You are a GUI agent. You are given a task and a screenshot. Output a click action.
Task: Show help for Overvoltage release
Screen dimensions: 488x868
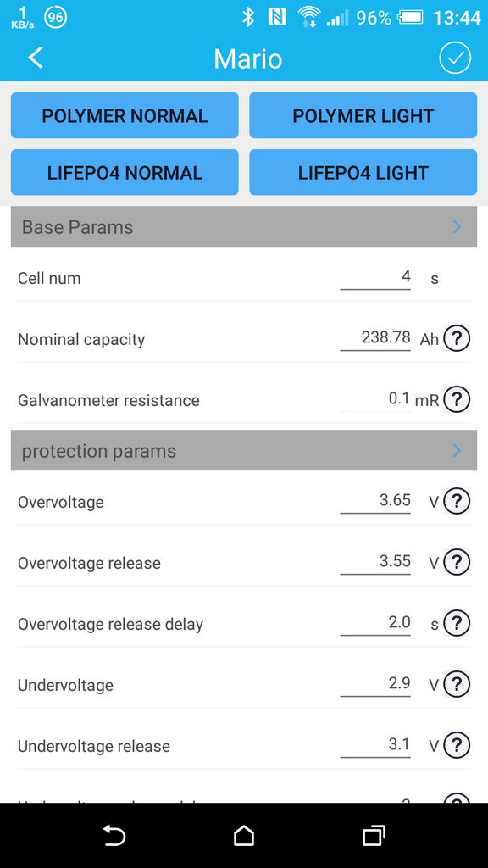click(x=457, y=562)
